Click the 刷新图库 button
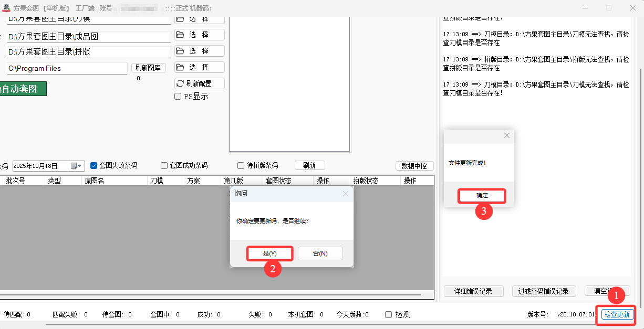 coord(149,68)
